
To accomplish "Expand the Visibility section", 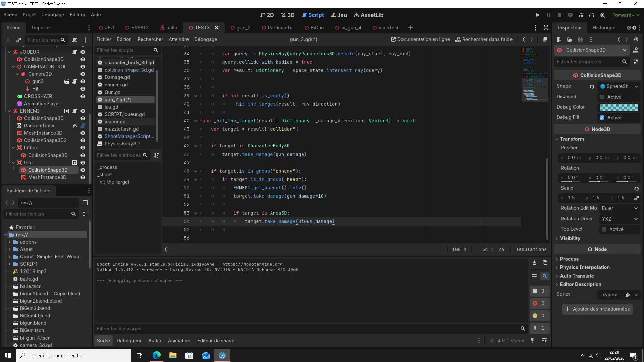I will click(570, 238).
